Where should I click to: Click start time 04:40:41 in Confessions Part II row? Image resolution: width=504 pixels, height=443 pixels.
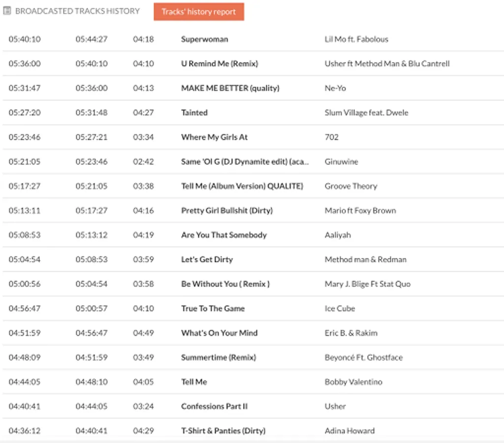pos(25,407)
